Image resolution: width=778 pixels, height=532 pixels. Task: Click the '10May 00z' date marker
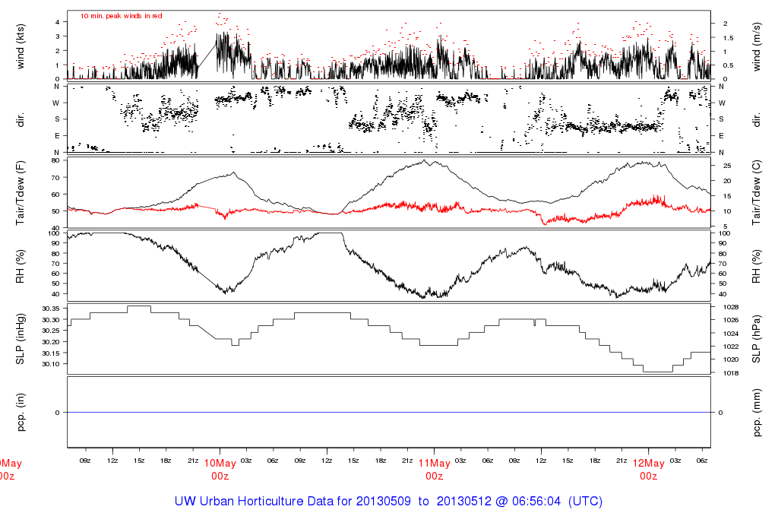tap(220, 470)
